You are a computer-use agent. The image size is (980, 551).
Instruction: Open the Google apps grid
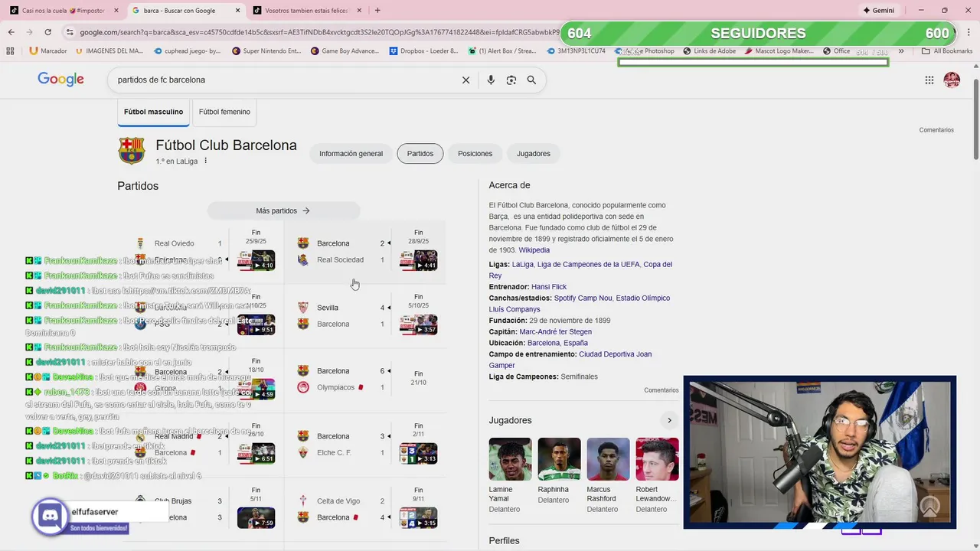[x=929, y=80]
